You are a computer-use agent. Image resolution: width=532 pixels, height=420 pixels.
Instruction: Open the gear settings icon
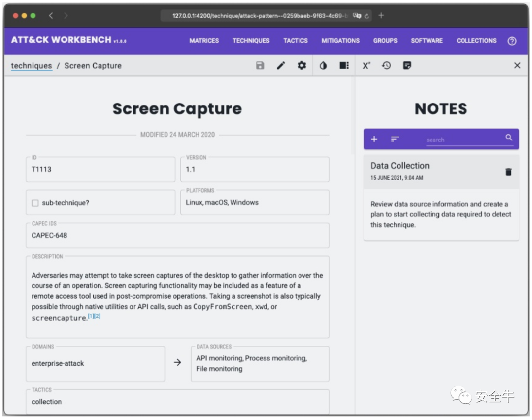pos(301,65)
